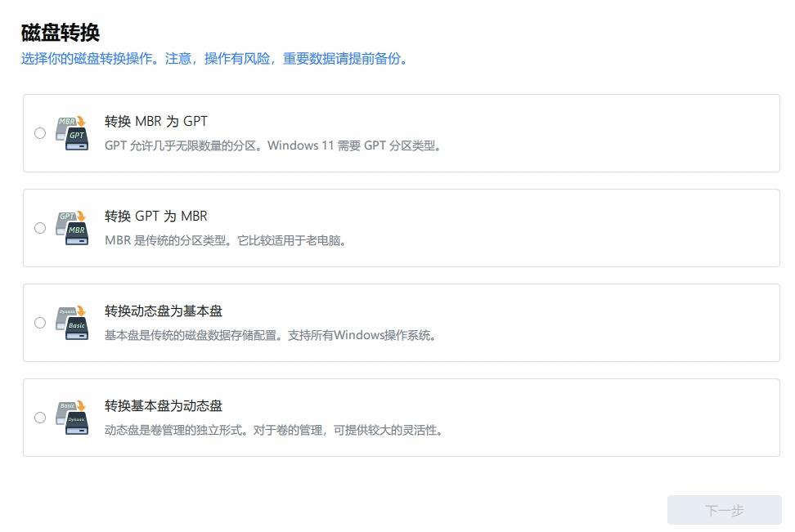Select the 转换 MBR 为 GPT radio button
The width and height of the screenshot is (795, 532).
tap(40, 132)
